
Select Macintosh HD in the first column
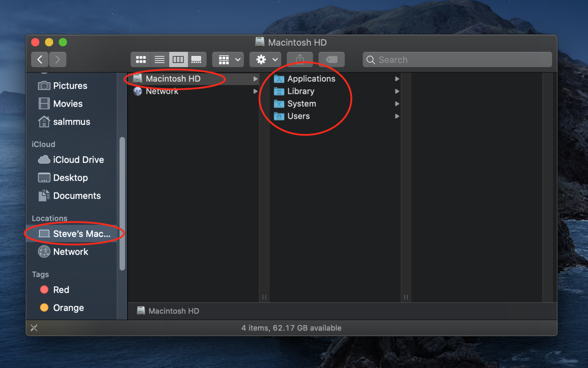click(x=194, y=79)
